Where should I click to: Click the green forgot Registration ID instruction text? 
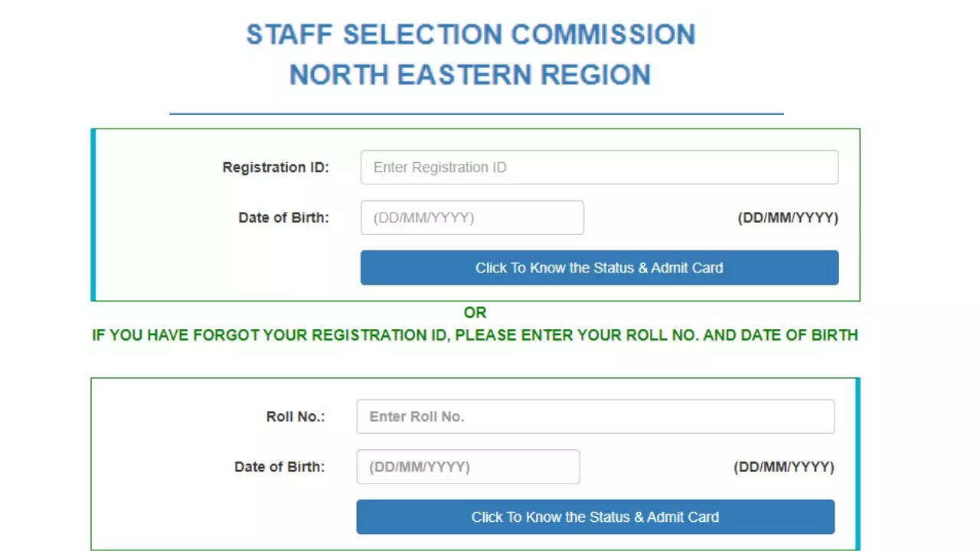475,335
